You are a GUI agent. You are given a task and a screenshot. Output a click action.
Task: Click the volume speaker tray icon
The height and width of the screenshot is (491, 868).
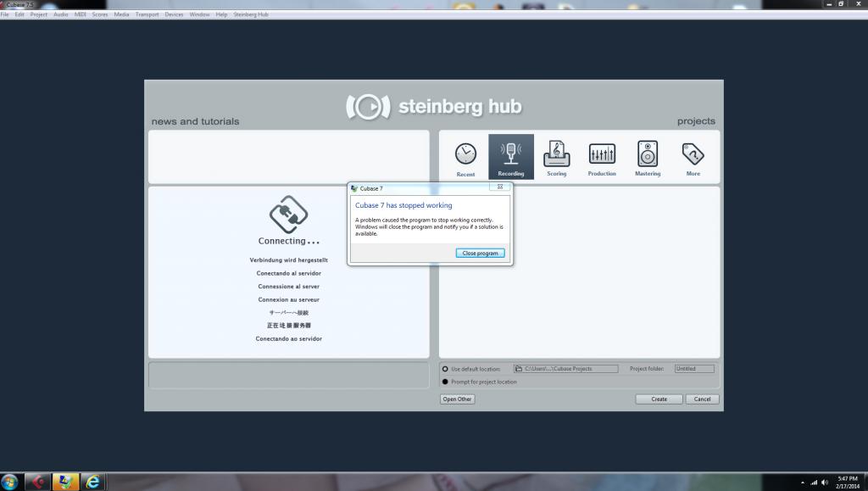tap(825, 483)
